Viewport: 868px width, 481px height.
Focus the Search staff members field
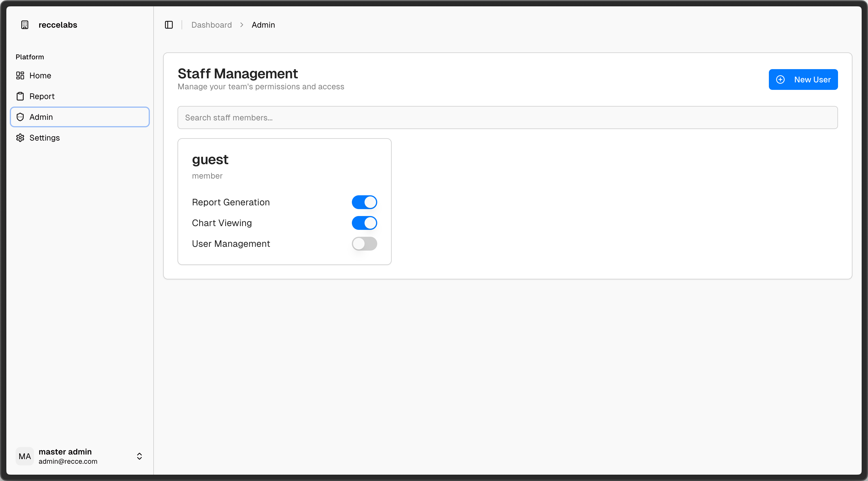coord(507,118)
